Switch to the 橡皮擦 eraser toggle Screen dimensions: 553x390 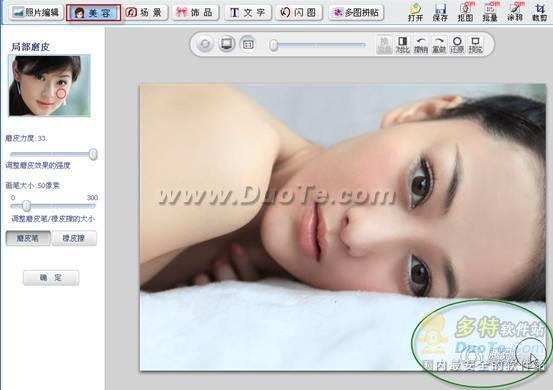74,238
